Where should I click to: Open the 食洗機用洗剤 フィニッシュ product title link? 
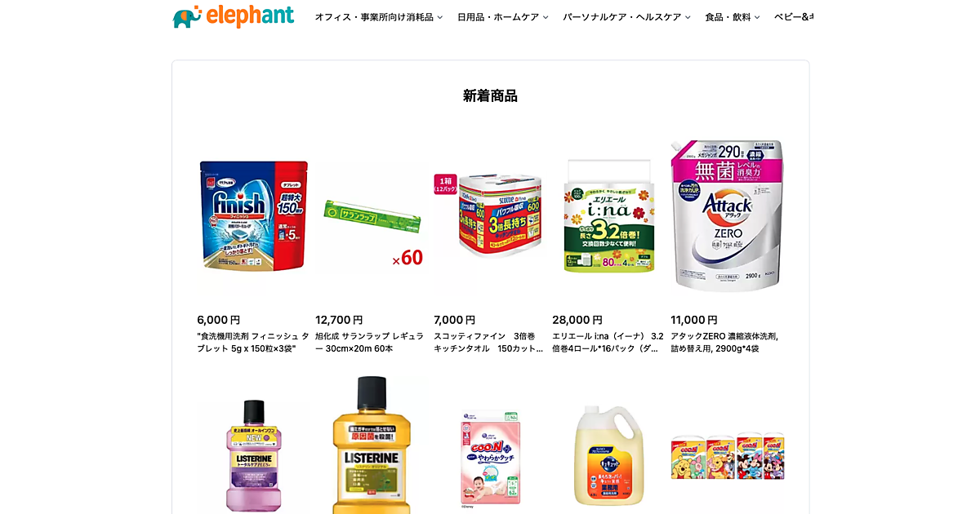(253, 342)
